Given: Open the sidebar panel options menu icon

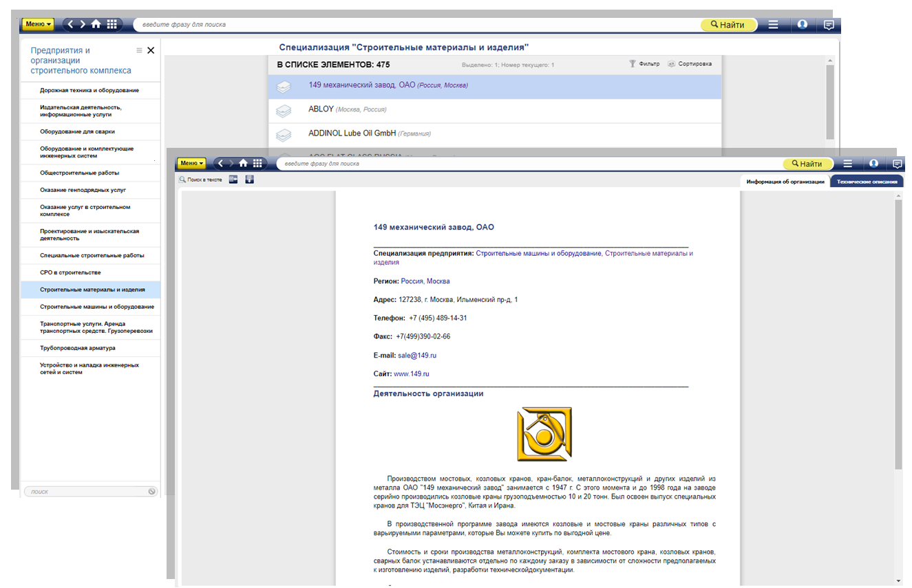Looking at the screenshot, I should [x=139, y=50].
